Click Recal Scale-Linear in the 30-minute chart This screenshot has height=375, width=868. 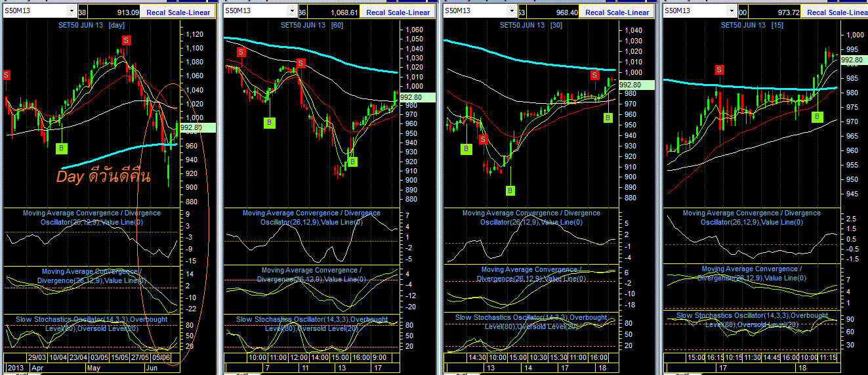[617, 12]
